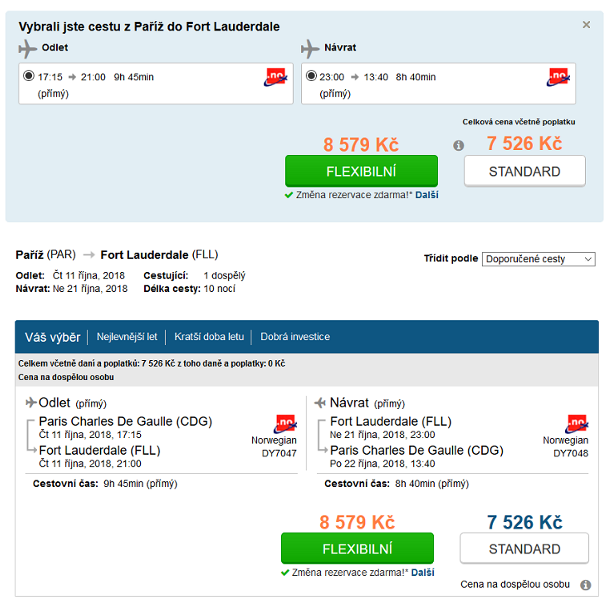Click info icon near Cena na dospělou osobu

click(585, 585)
